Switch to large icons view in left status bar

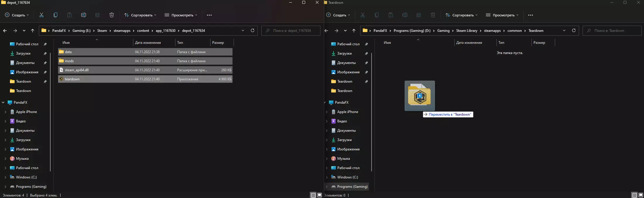[320, 195]
